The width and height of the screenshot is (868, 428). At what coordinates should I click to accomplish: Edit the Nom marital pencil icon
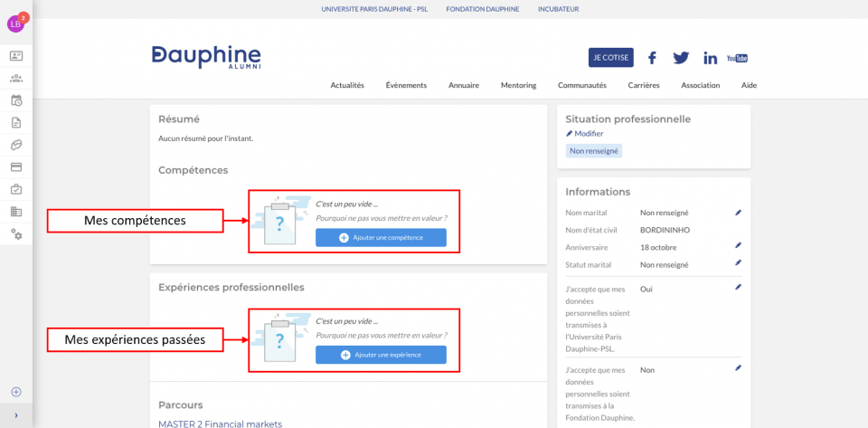(738, 213)
